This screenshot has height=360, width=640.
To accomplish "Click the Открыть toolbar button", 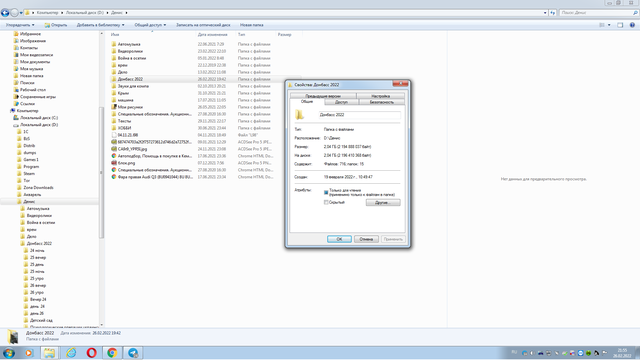I will (56, 25).
